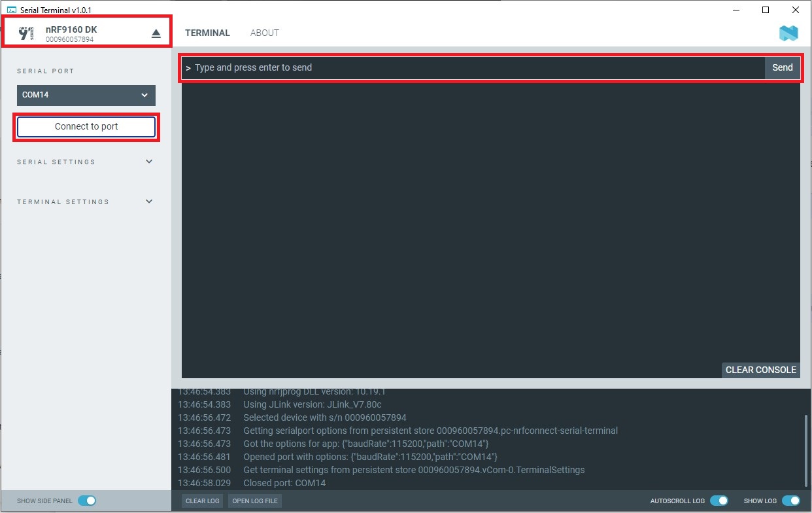The width and height of the screenshot is (812, 513).
Task: Maximize the Serial Terminal window
Action: (765, 10)
